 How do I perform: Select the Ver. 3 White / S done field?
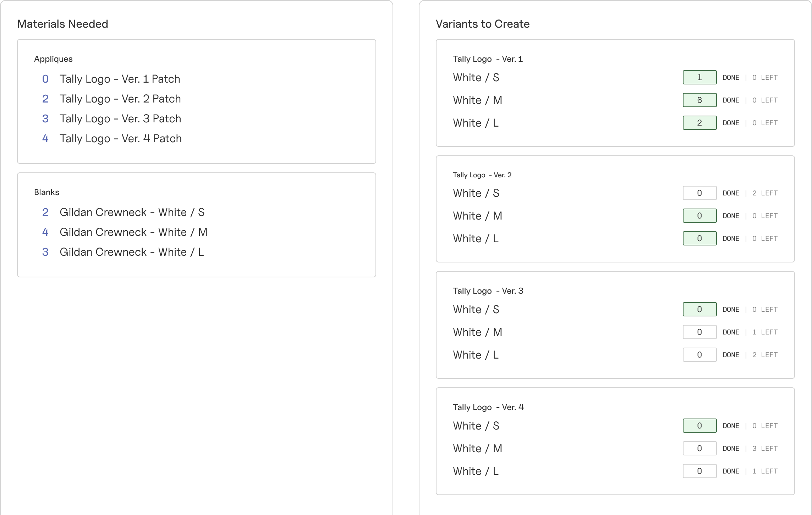click(699, 310)
